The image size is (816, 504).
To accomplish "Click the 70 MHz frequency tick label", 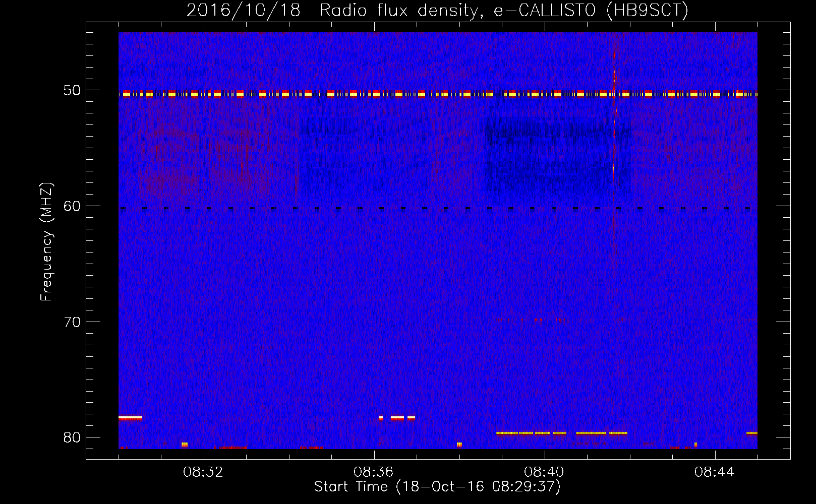I will pyautogui.click(x=72, y=322).
